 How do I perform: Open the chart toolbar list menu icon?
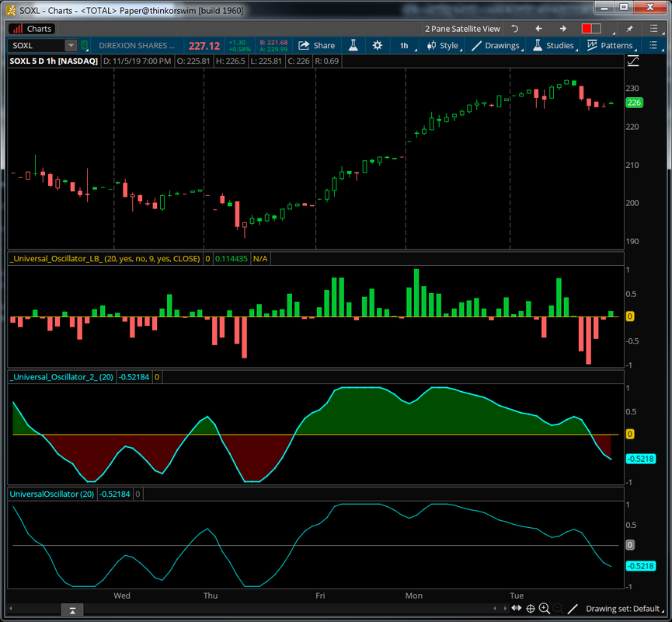[x=653, y=45]
